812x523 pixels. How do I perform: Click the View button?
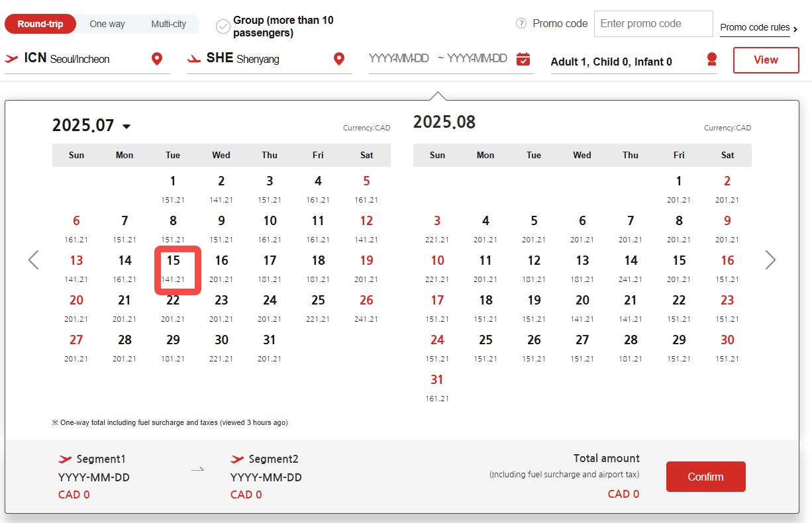pos(766,60)
